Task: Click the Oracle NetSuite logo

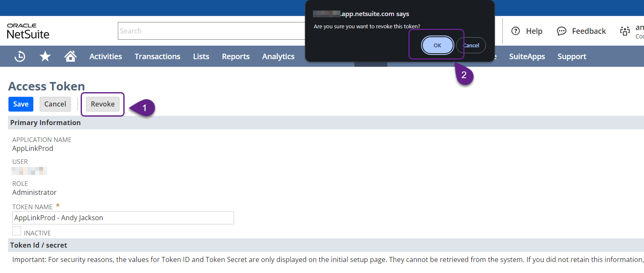Action: coord(28,30)
